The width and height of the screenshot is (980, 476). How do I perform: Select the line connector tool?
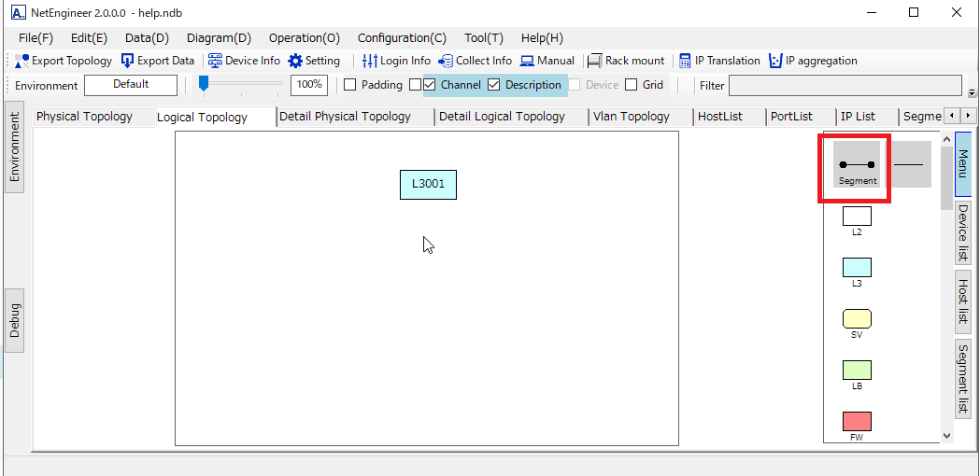pos(908,164)
